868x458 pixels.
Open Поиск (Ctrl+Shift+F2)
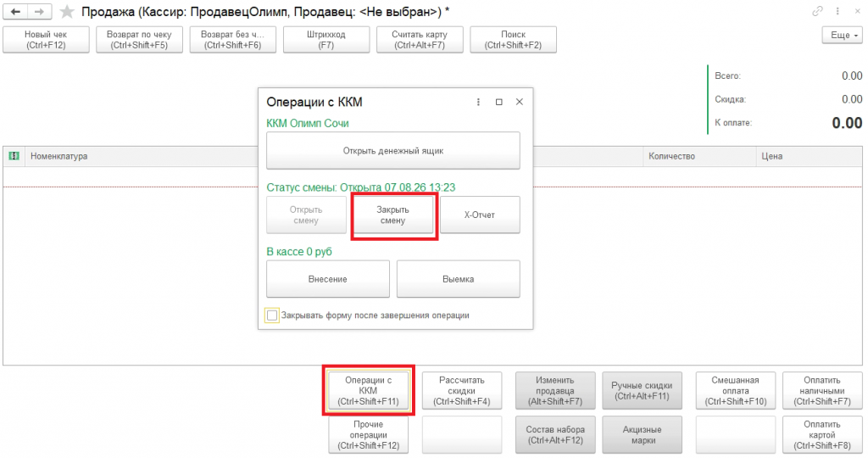coord(513,40)
